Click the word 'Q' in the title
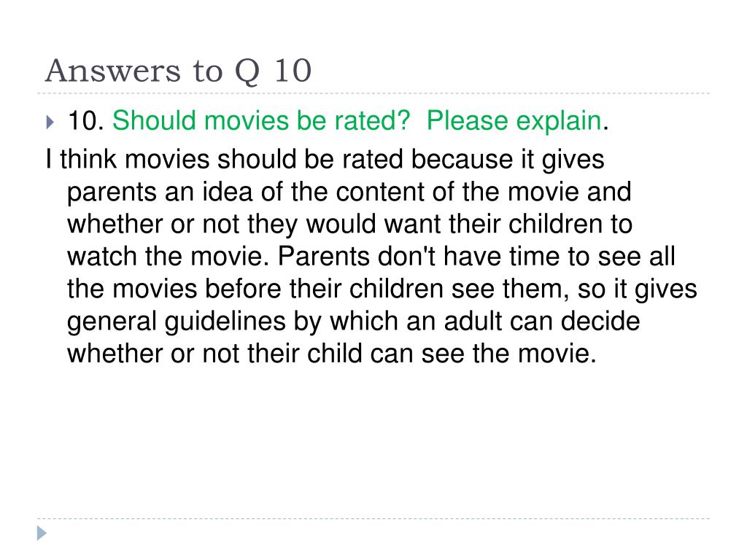The image size is (747, 560). tap(247, 72)
